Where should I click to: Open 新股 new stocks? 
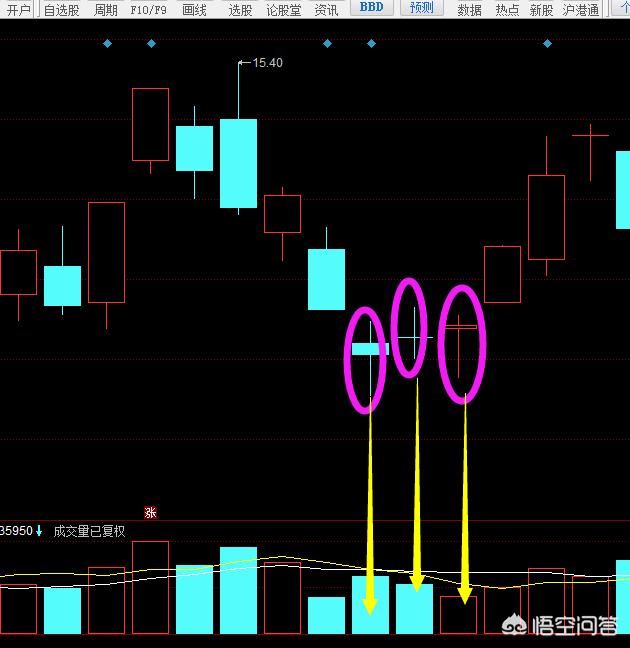tap(541, 10)
